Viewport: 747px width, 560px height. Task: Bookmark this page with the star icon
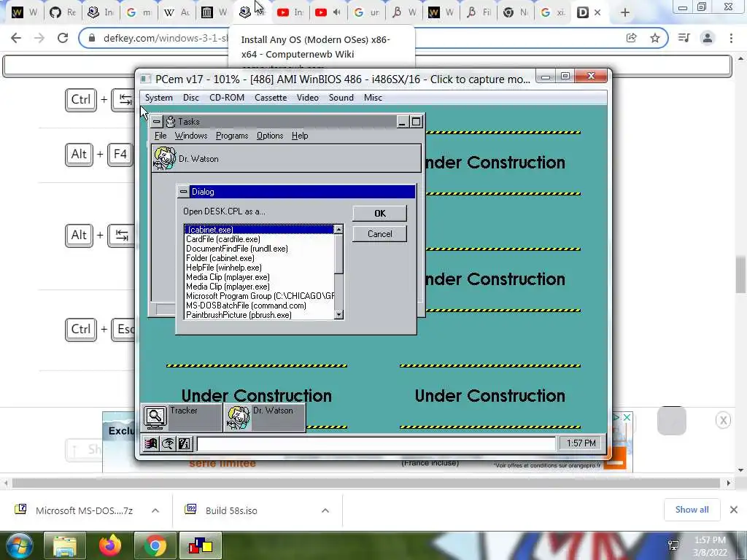(655, 38)
